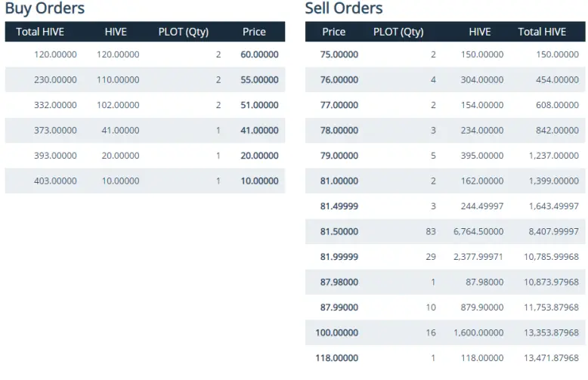Click the 10.00000 buy order row
The width and height of the screenshot is (588, 380).
point(145,181)
